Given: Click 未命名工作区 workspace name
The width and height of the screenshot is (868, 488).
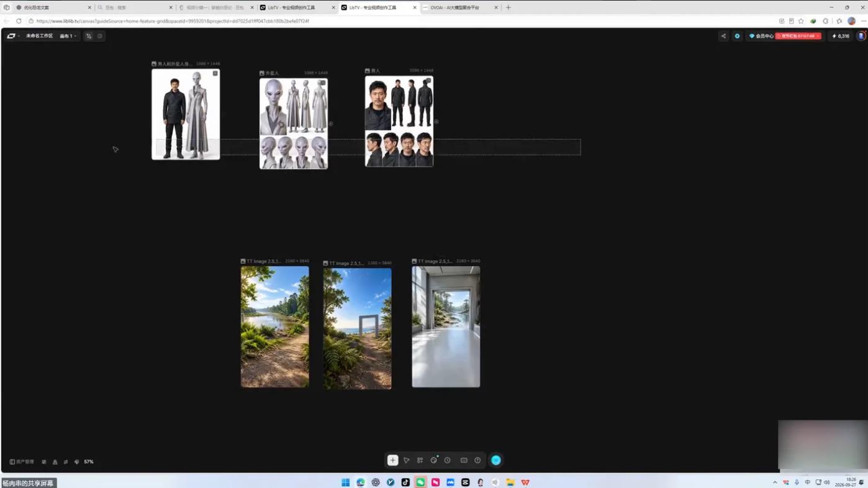Looking at the screenshot, I should 39,36.
